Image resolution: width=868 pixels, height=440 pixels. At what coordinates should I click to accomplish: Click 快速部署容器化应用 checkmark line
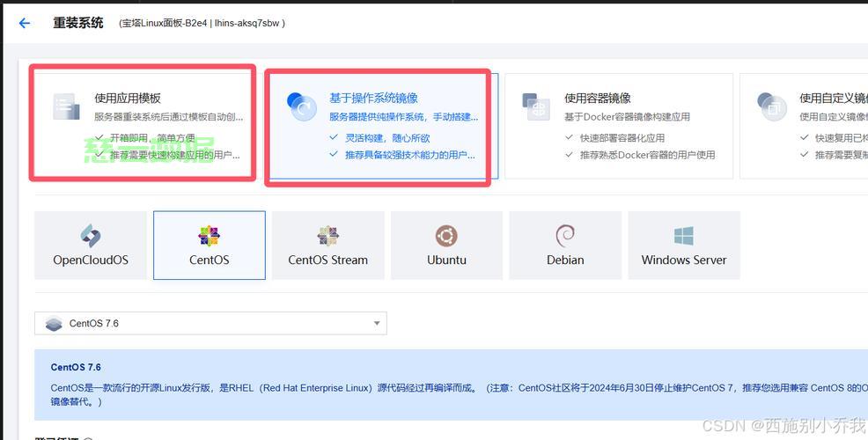[614, 138]
